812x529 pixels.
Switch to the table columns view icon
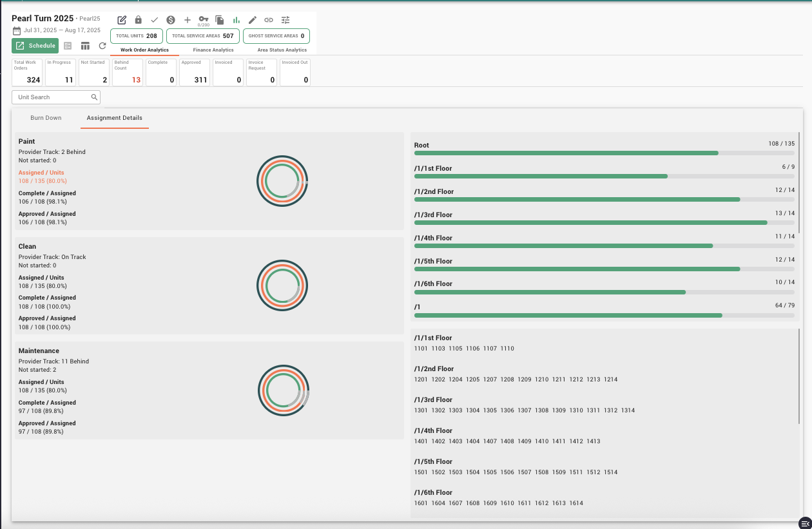point(85,46)
